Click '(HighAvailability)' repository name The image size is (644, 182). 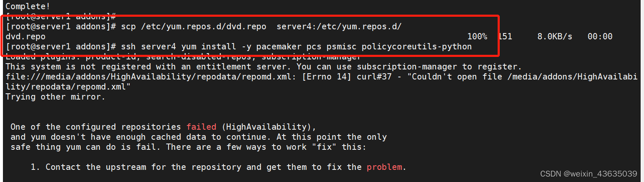[267, 127]
